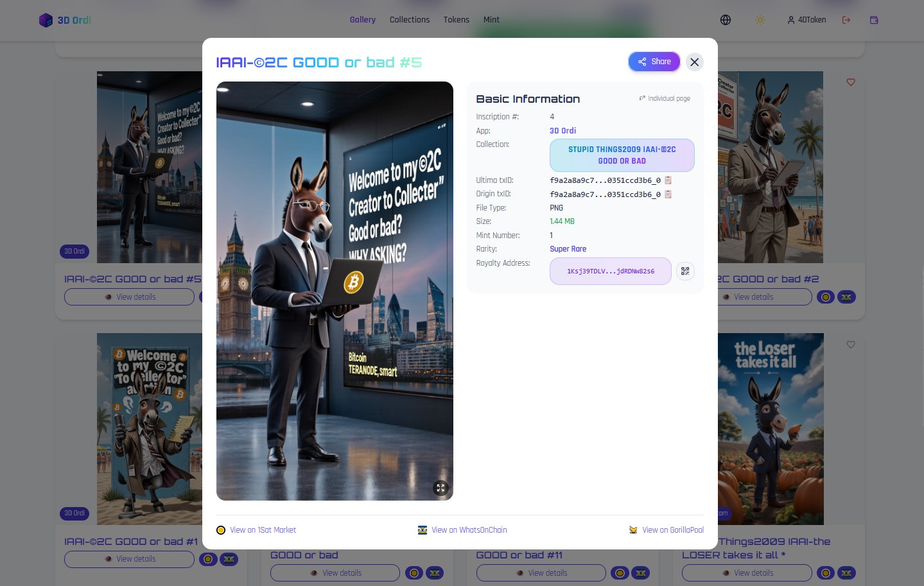Close the inscription details dialog

point(694,62)
